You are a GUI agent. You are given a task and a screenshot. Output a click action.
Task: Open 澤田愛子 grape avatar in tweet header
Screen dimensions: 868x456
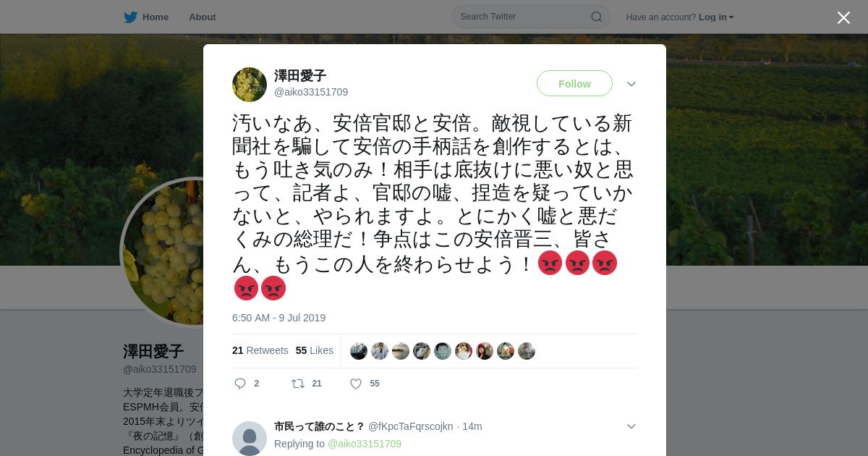(250, 85)
